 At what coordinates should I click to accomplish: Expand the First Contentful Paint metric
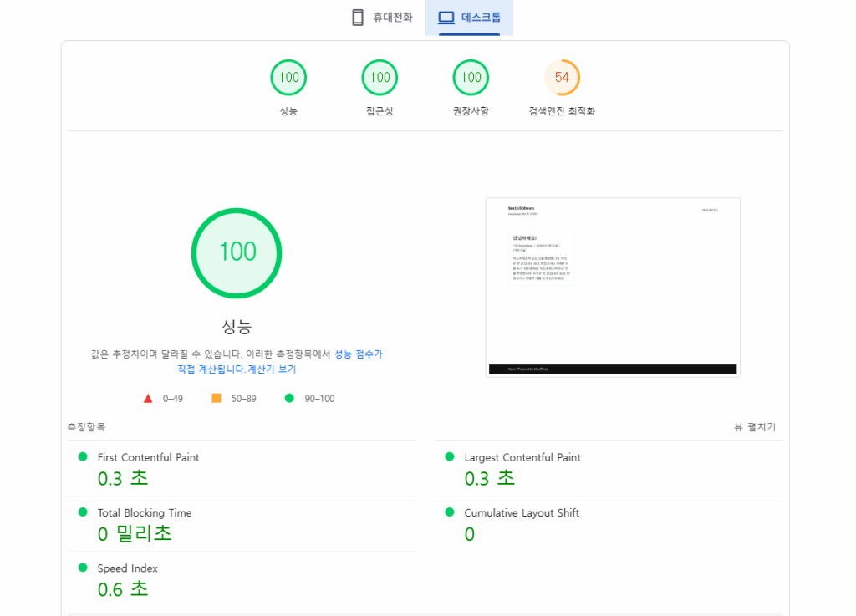(148, 457)
